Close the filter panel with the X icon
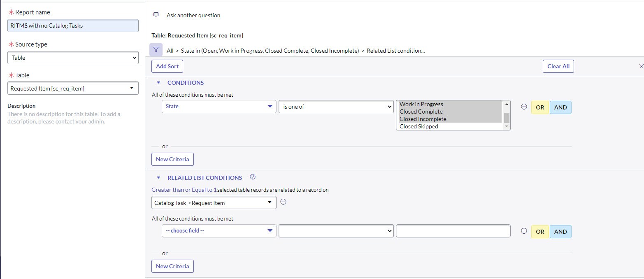The image size is (644, 279). coord(641,66)
